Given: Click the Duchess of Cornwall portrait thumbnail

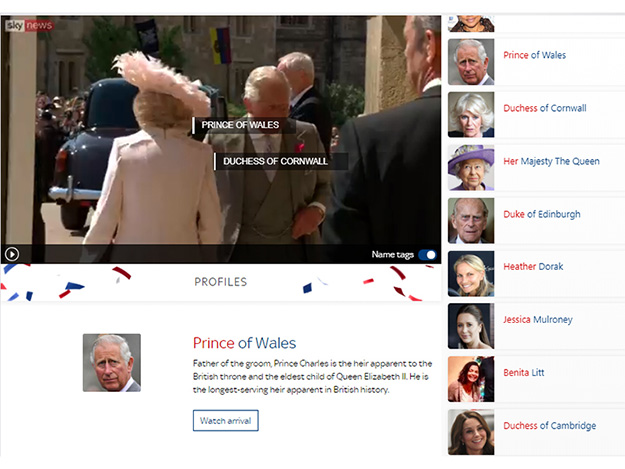Looking at the screenshot, I should click(x=471, y=115).
